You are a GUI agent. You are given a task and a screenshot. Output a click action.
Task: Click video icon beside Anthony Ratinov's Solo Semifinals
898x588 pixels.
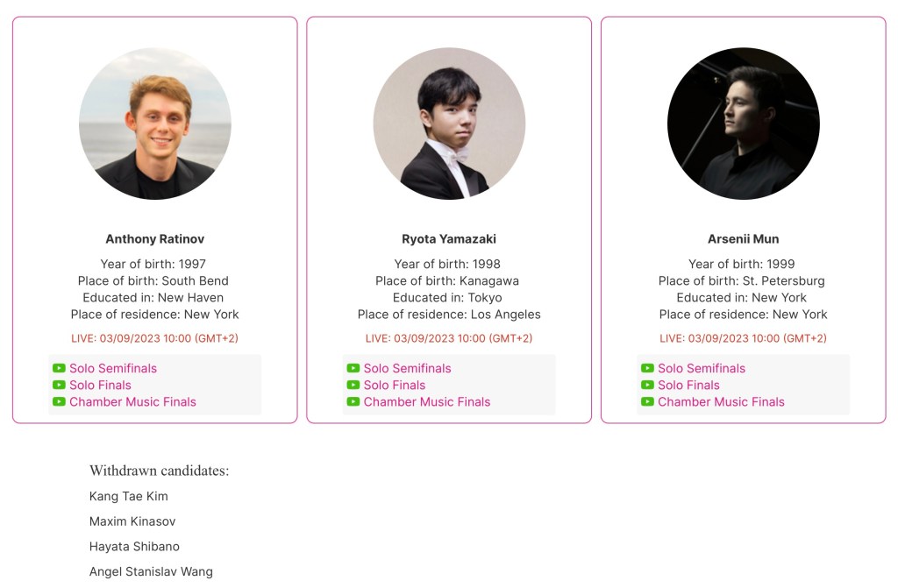(x=59, y=369)
